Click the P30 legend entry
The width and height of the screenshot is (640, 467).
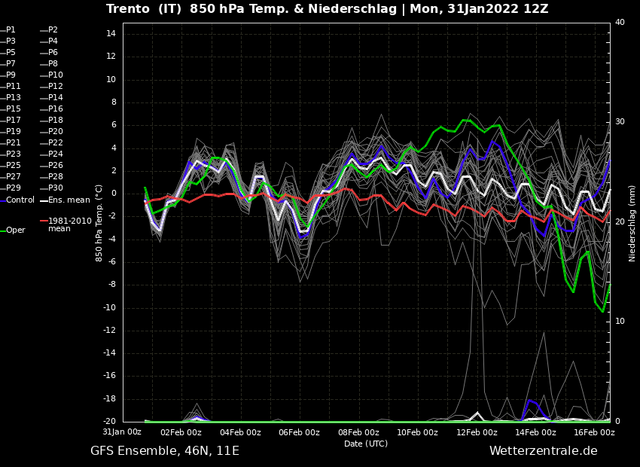[52, 188]
